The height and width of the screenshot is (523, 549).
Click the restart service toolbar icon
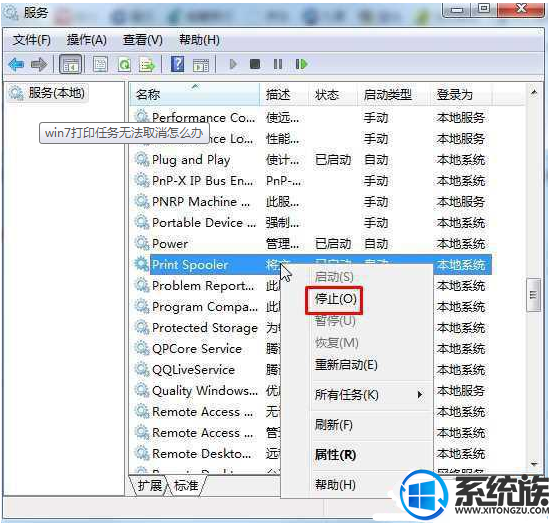click(x=301, y=64)
